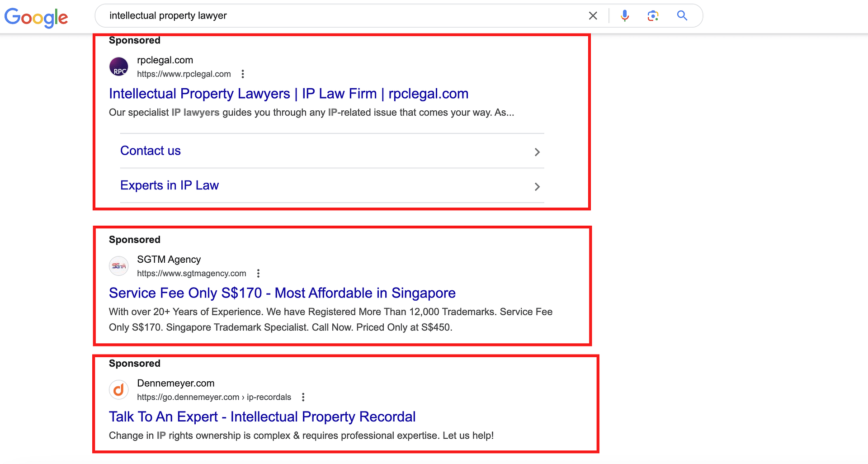Image resolution: width=868 pixels, height=464 pixels.
Task: Open the three-dot menu beside sgtmagency.com URL
Action: (258, 274)
